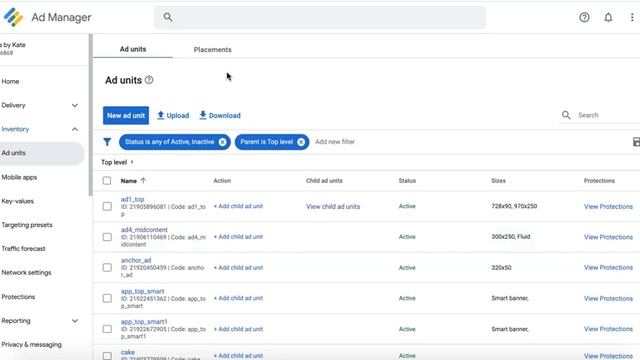Add child ad unit to anchor_ad
Image resolution: width=640 pixels, height=360 pixels.
tap(238, 268)
